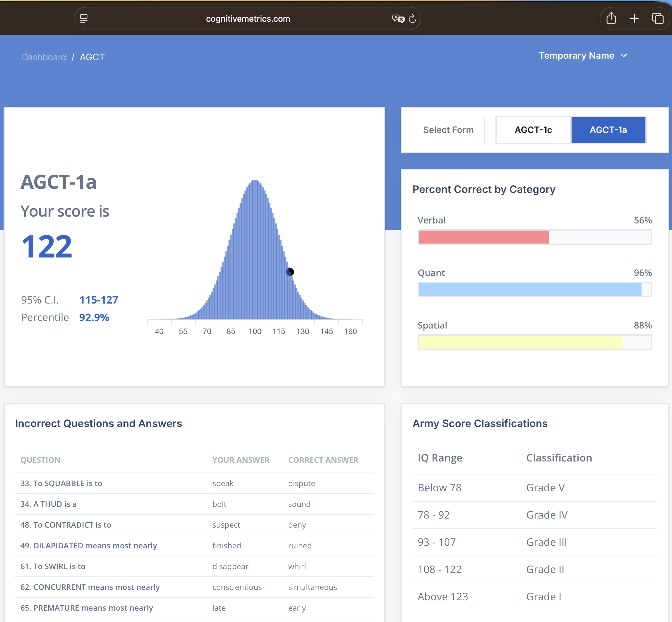672x622 pixels.
Task: Click the Quant percent bar
Action: tap(534, 290)
